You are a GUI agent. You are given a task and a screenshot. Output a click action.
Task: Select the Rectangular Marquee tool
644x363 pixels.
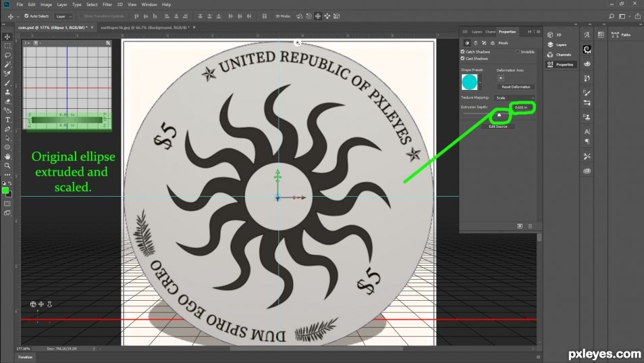[x=7, y=46]
